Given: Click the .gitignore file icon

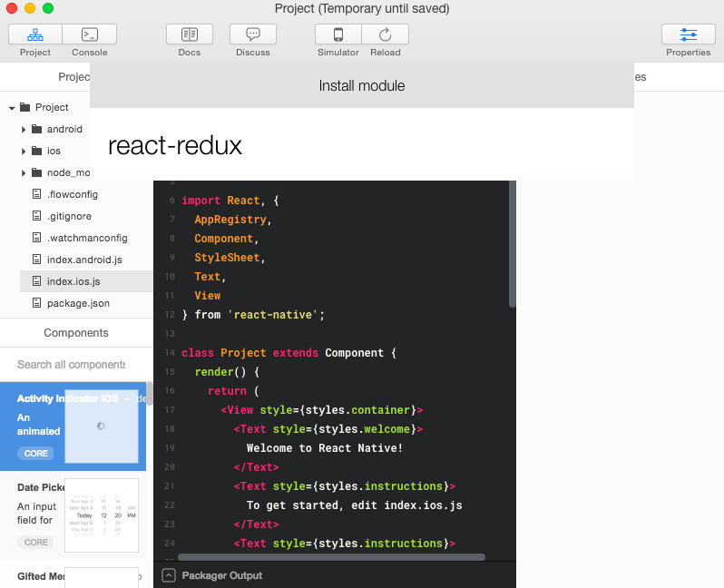Looking at the screenshot, I should click(36, 216).
